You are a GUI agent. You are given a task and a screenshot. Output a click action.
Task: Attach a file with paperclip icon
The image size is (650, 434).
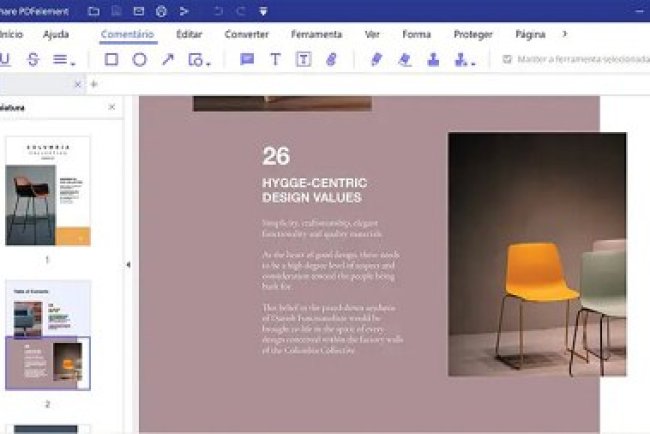pos(331,60)
